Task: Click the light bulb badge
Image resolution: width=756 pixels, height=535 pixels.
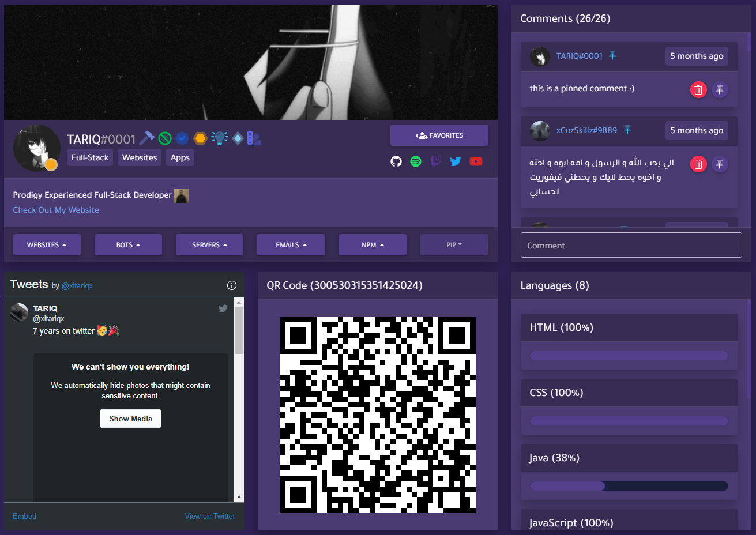Action: [219, 138]
